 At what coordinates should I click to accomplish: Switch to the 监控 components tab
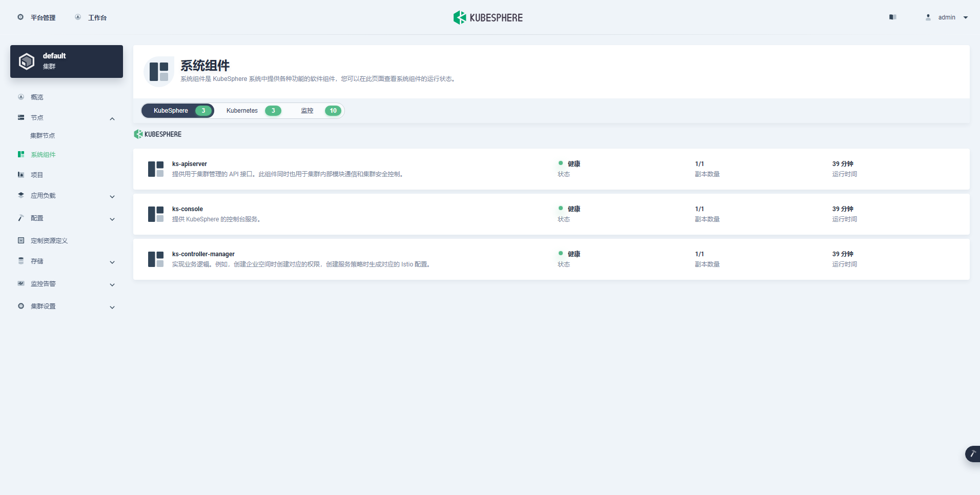point(321,111)
